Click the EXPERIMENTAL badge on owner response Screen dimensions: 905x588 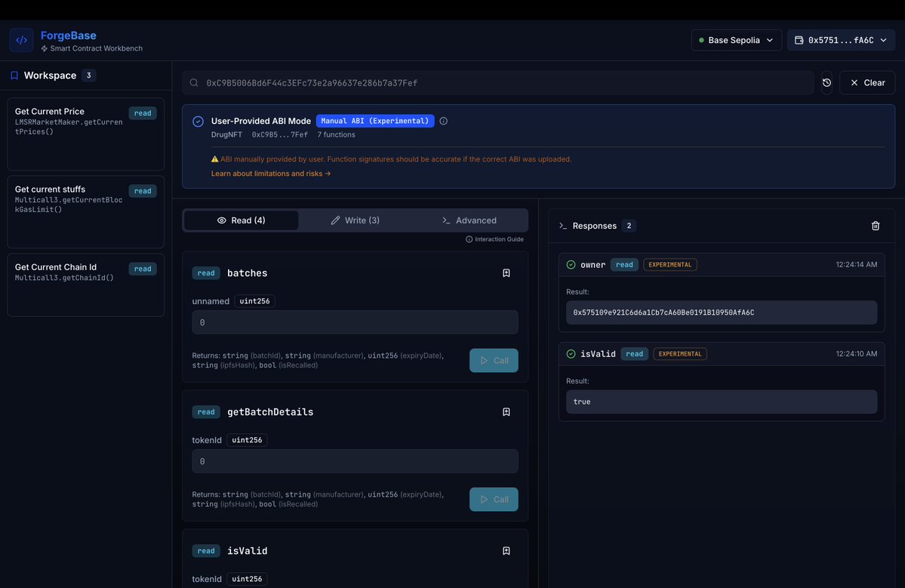click(x=670, y=265)
